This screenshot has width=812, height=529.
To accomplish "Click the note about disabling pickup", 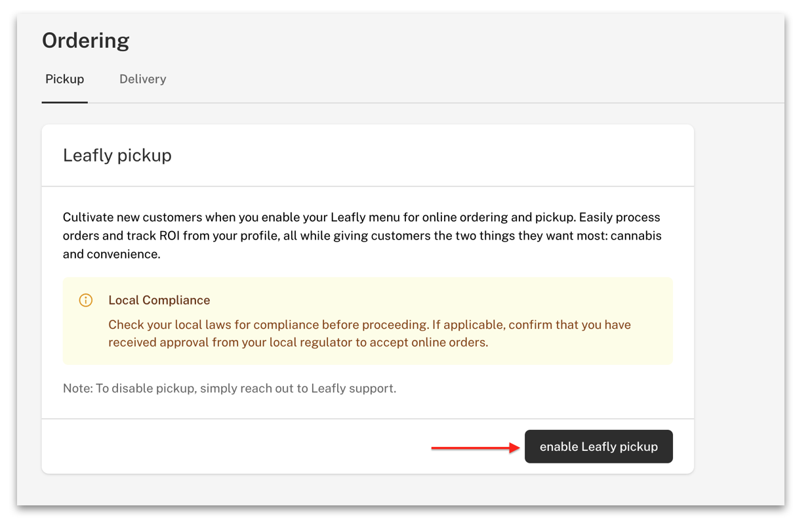I will tap(230, 388).
